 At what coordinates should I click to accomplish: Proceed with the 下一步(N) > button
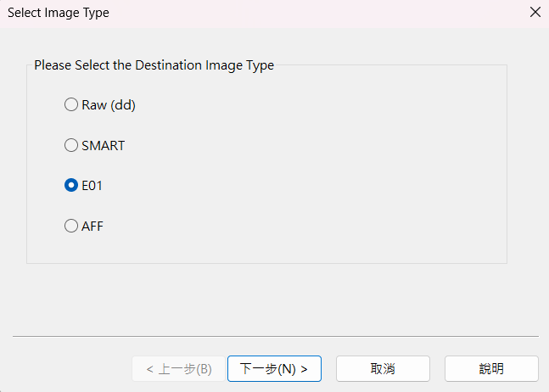coord(274,369)
